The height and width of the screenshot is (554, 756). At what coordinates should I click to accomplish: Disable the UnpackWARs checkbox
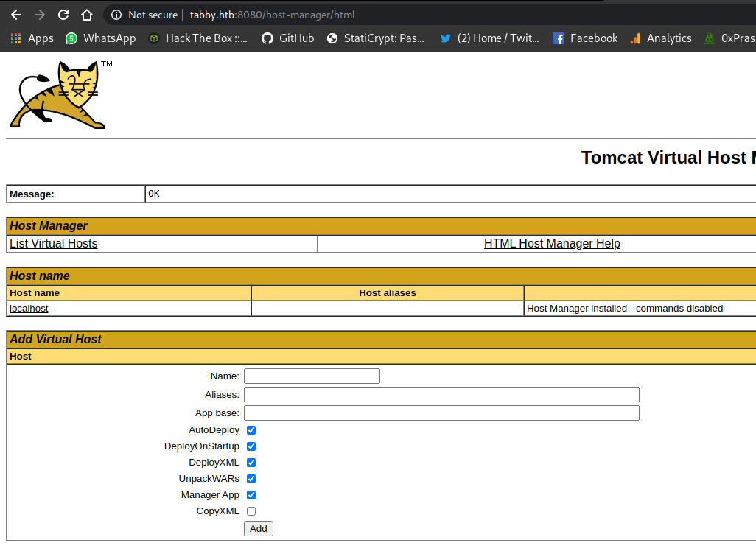point(251,479)
